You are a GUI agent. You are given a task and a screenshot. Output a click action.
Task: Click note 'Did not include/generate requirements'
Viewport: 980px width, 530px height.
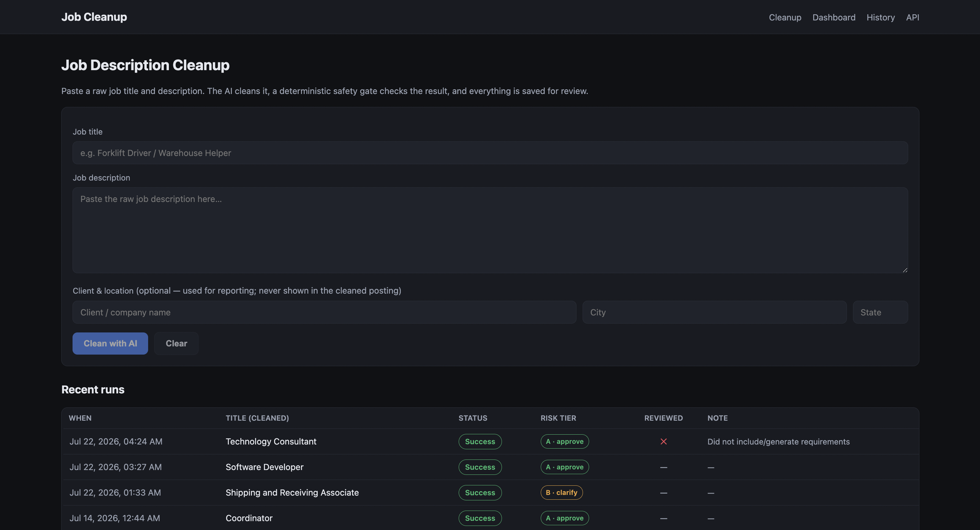(778, 442)
